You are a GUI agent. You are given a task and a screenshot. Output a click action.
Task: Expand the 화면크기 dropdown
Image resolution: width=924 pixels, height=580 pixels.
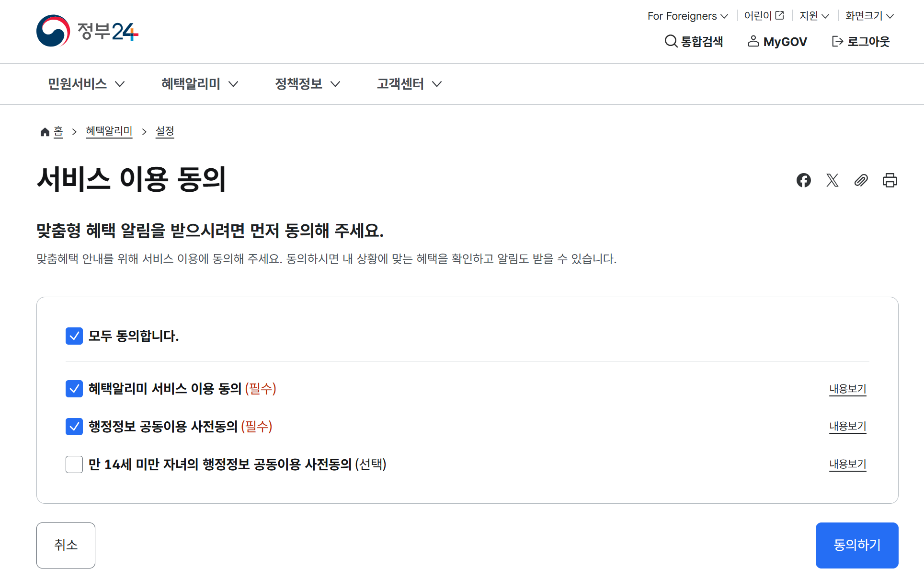pyautogui.click(x=869, y=16)
